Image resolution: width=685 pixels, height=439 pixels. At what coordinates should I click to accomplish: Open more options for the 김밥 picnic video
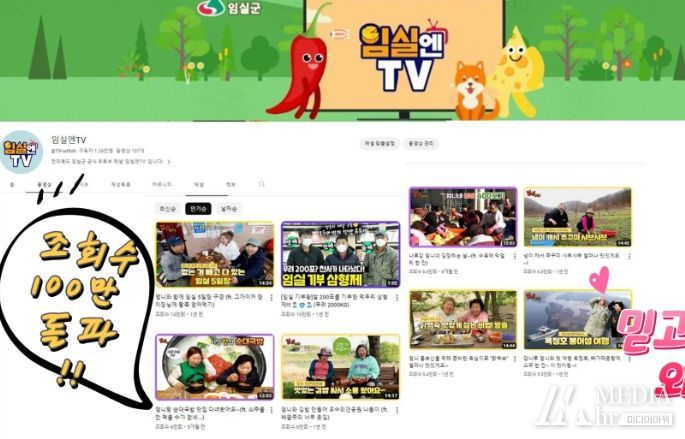[x=397, y=411]
